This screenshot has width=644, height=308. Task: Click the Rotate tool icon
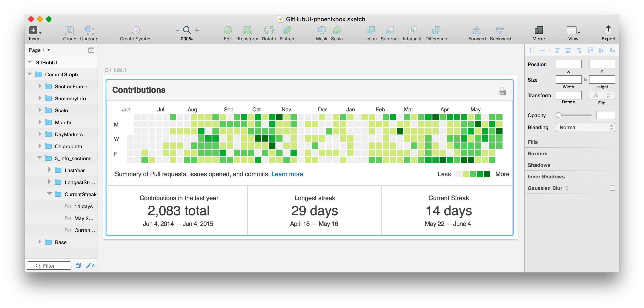[x=269, y=30]
